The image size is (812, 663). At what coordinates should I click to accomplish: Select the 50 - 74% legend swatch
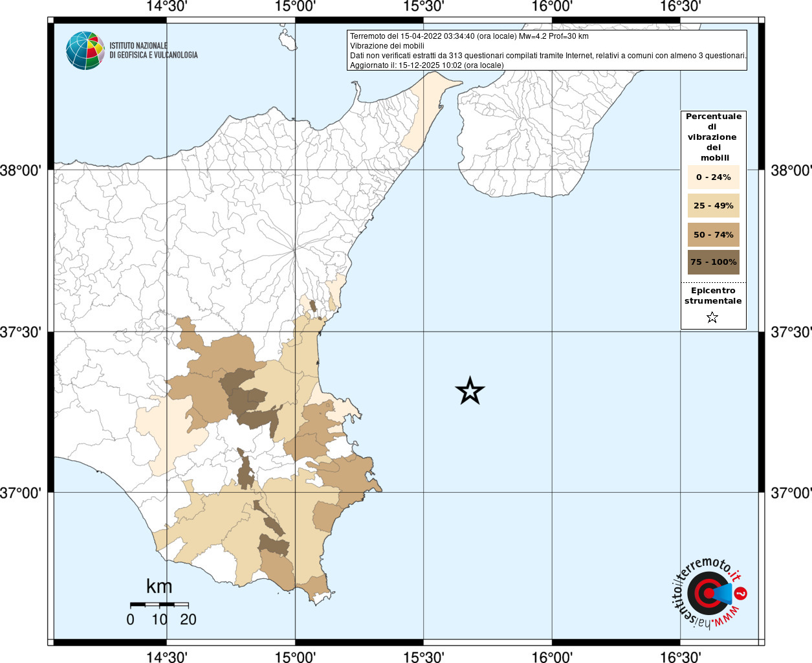click(713, 235)
